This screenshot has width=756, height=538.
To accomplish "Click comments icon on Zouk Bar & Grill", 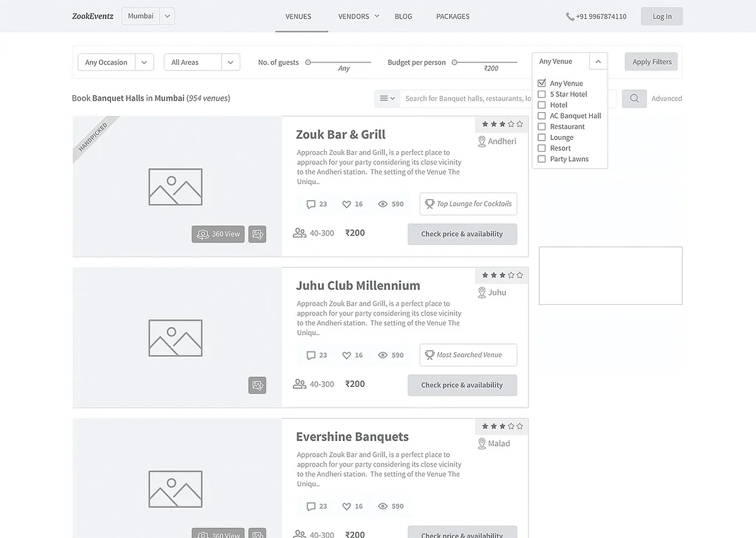I will (311, 204).
